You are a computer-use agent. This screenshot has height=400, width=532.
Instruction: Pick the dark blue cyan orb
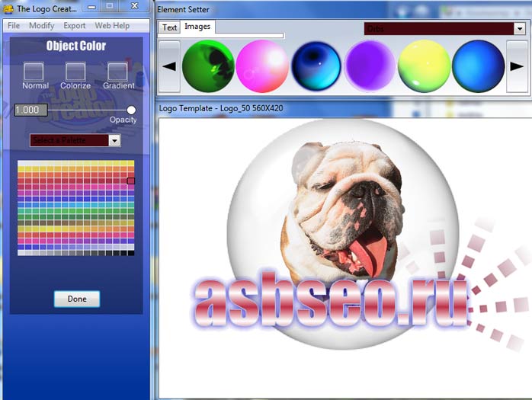click(316, 66)
